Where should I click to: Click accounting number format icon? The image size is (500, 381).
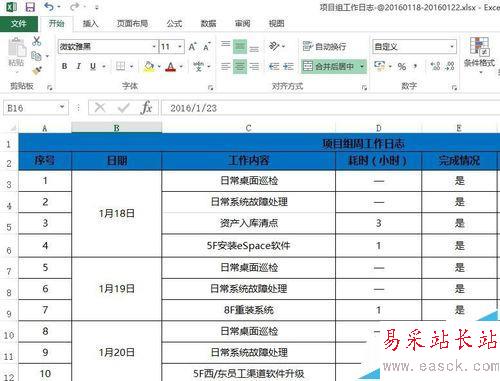379,66
